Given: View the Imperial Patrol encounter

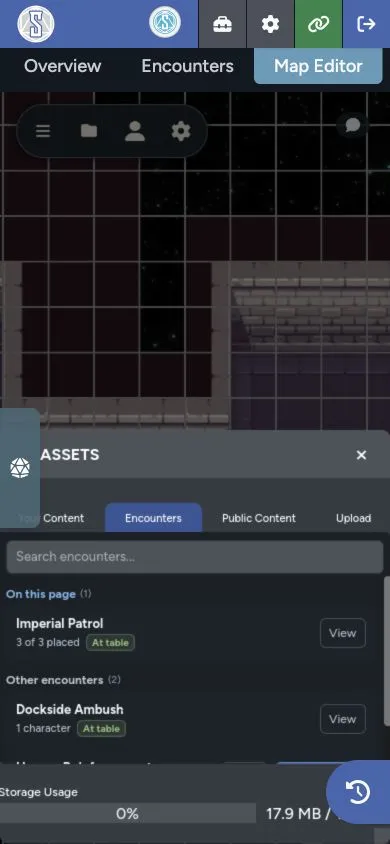Looking at the screenshot, I should 343,633.
